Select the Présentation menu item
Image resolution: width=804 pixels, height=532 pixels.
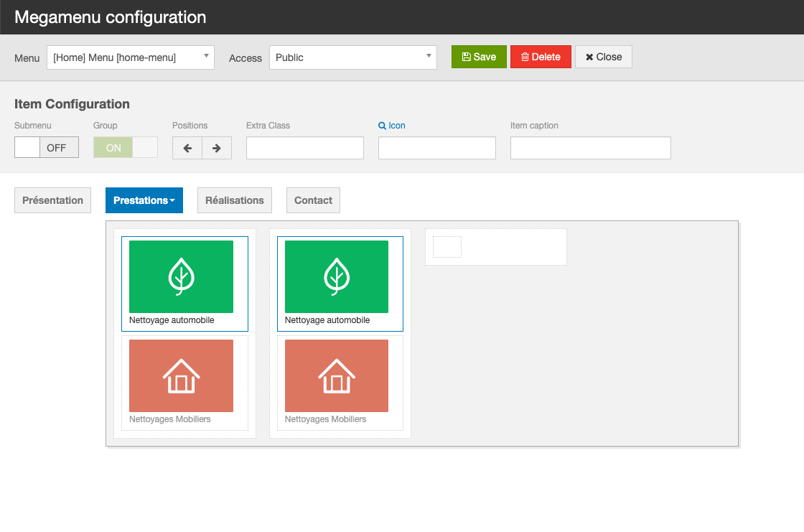click(x=52, y=200)
